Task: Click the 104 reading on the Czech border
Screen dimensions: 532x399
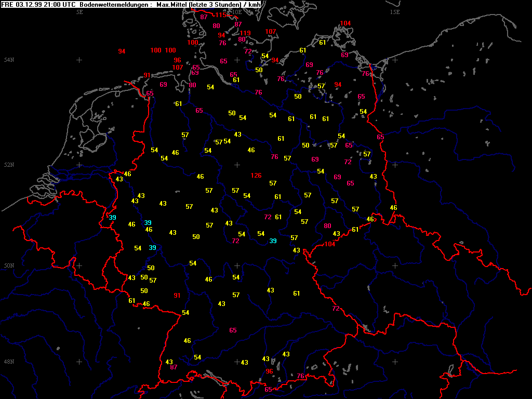Action: pos(330,244)
